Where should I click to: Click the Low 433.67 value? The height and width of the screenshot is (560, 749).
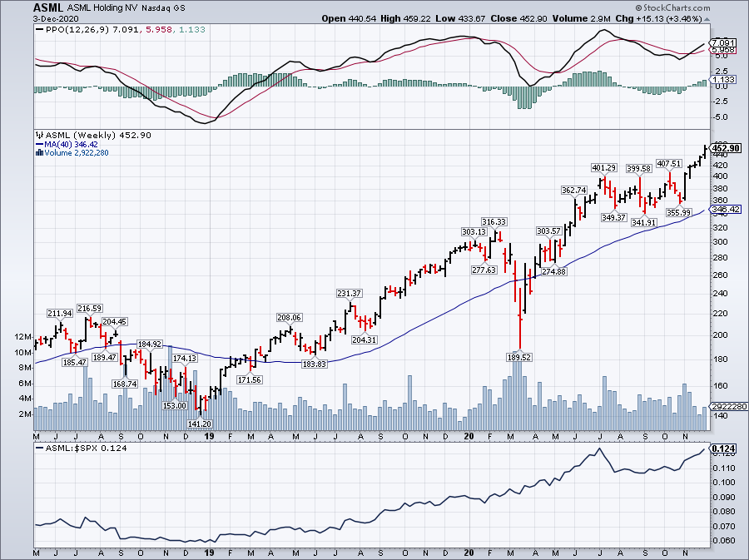click(460, 18)
